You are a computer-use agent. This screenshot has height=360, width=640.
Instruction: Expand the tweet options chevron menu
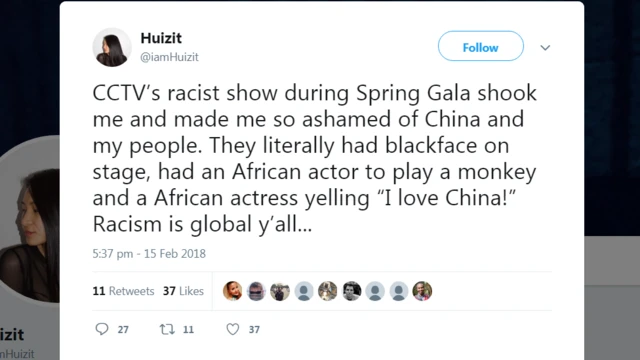point(545,48)
